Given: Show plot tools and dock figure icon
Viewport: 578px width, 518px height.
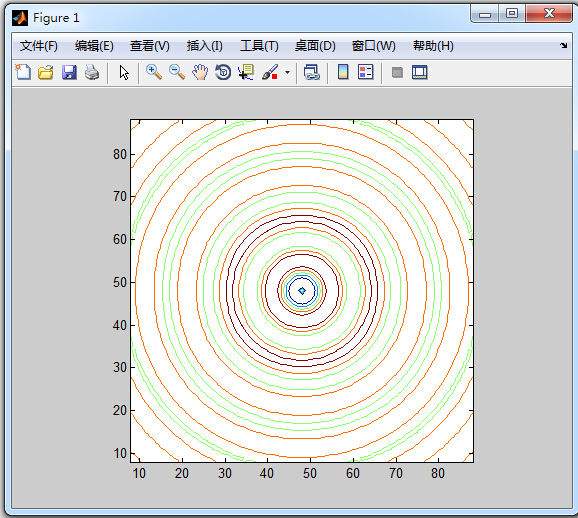Looking at the screenshot, I should (419, 72).
